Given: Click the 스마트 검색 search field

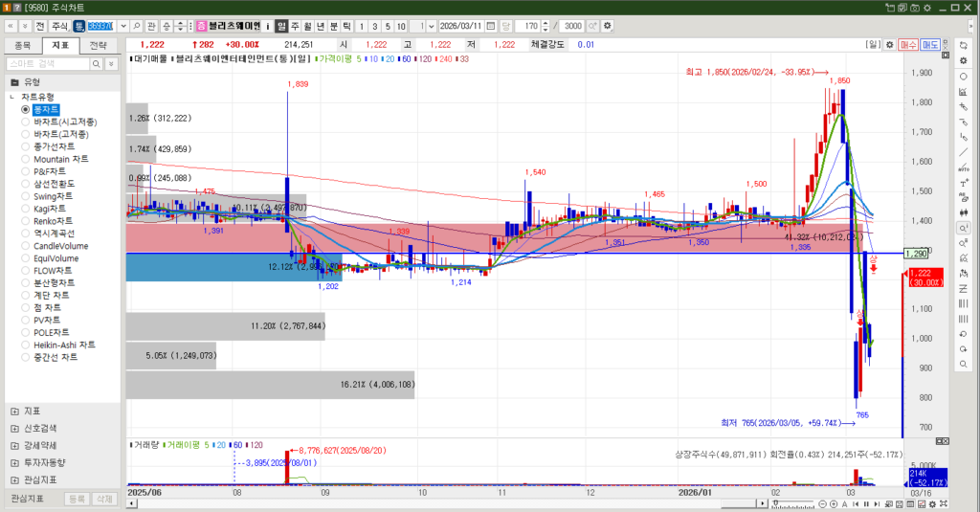Looking at the screenshot, I should [47, 63].
